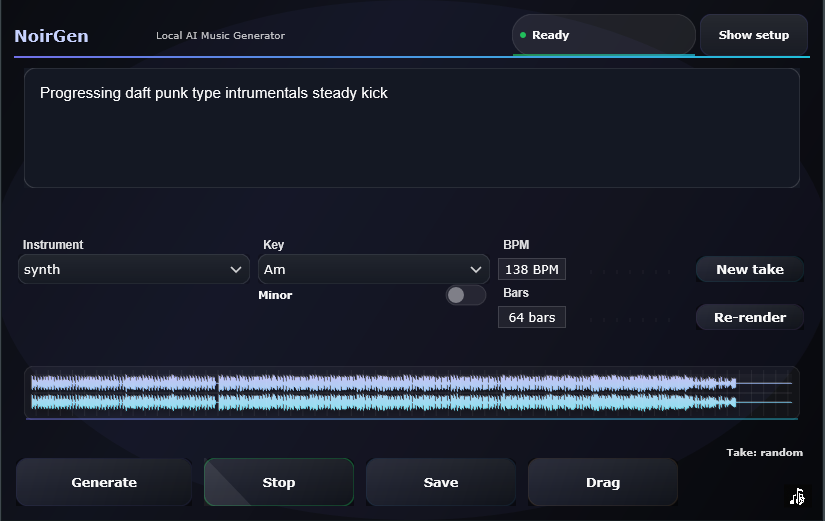The height and width of the screenshot is (521, 825).
Task: Open the Key dropdown showing Am
Action: [x=374, y=269]
